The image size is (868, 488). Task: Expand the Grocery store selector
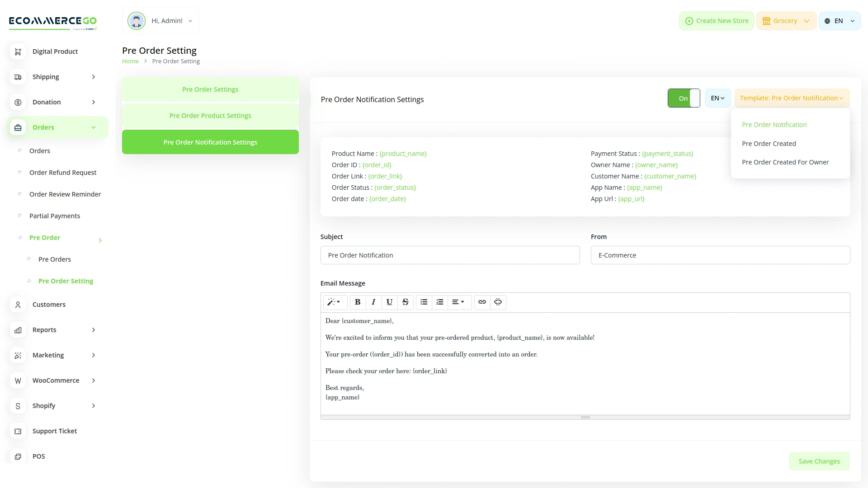(x=786, y=20)
